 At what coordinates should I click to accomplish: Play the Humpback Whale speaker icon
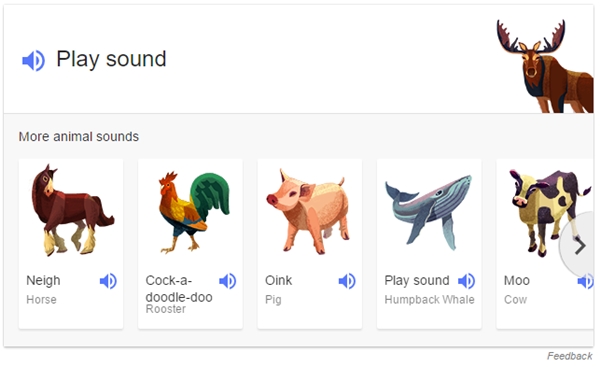(466, 281)
